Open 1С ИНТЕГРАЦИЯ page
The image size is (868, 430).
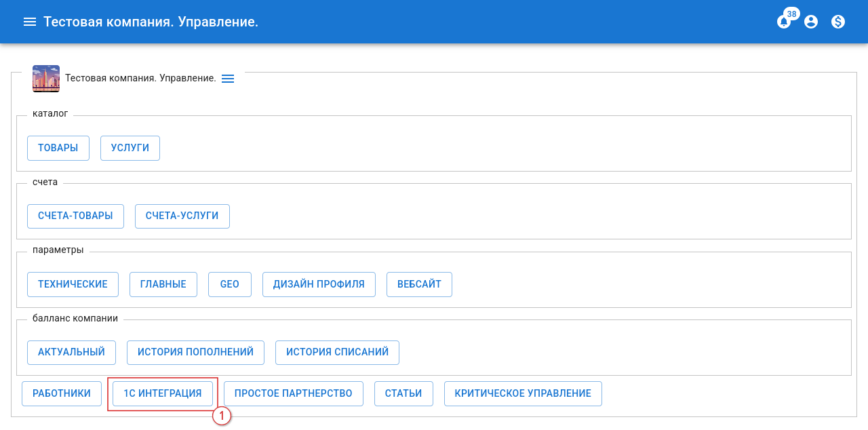[x=163, y=393]
